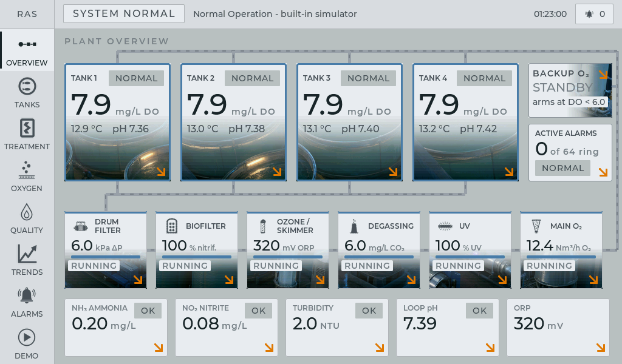
Task: Click Biofilter RUNNING badge
Action: point(185,266)
